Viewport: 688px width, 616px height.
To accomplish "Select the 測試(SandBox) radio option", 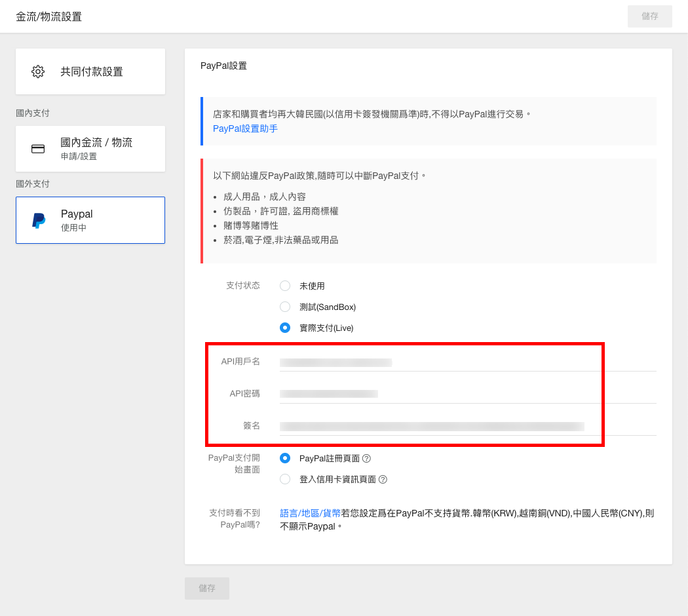I will 285,307.
